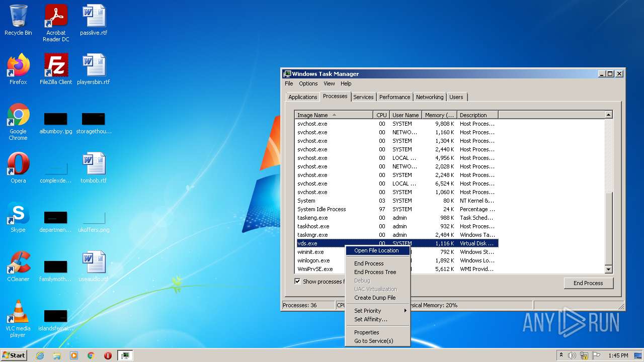Open the Start menu button
Viewport: 644px width, 362px height.
click(14, 355)
